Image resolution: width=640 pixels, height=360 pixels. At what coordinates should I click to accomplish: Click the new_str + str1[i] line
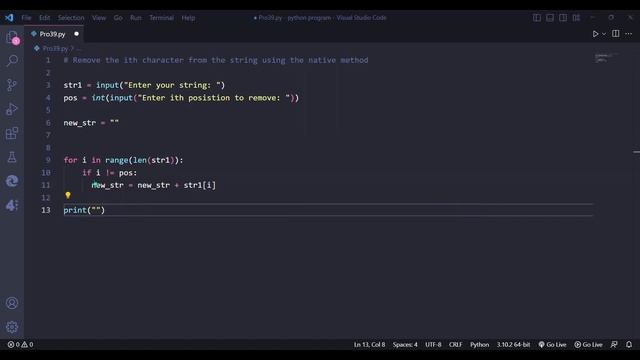coord(153,185)
